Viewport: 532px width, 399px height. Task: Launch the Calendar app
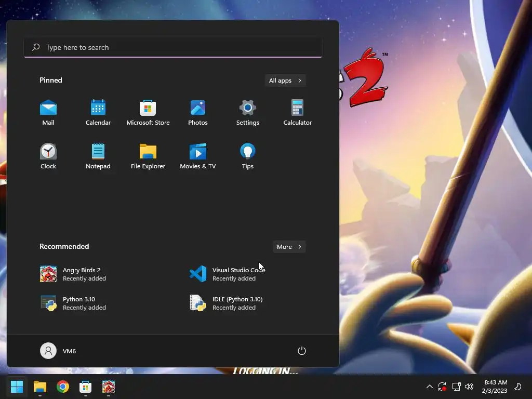coord(98,113)
